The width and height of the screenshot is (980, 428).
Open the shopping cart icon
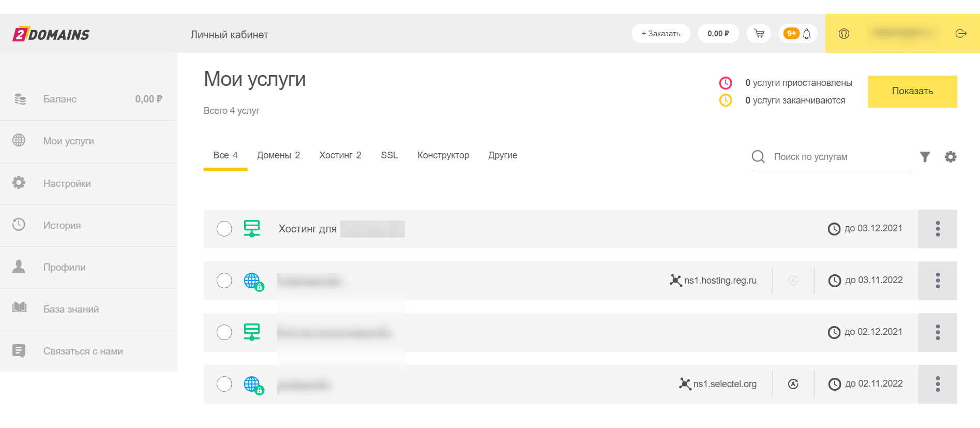[759, 34]
